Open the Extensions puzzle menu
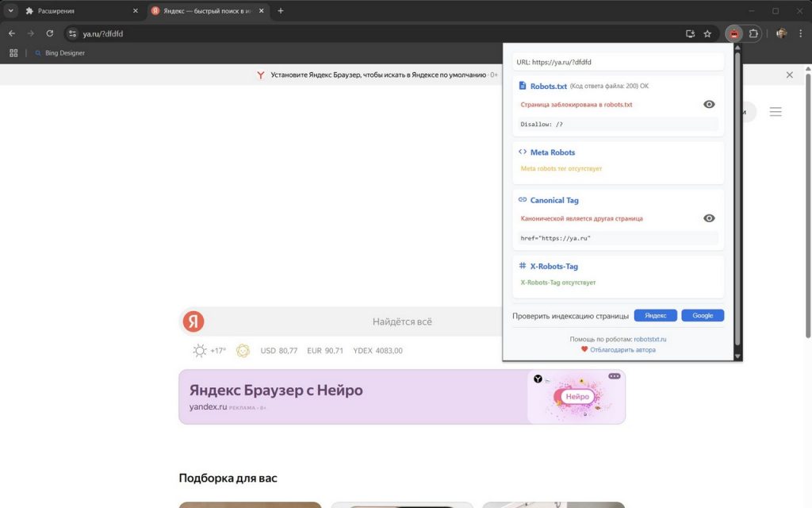This screenshot has width=812, height=508. tap(753, 33)
